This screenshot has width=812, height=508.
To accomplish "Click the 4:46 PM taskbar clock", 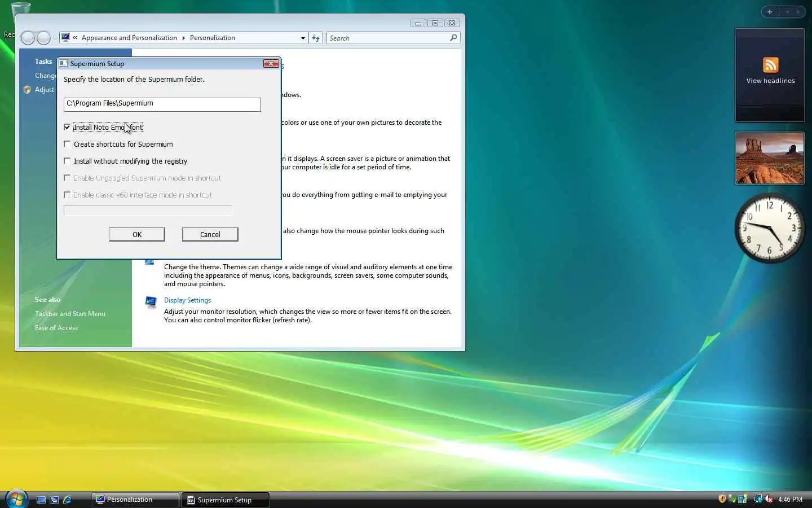I will [x=790, y=500].
